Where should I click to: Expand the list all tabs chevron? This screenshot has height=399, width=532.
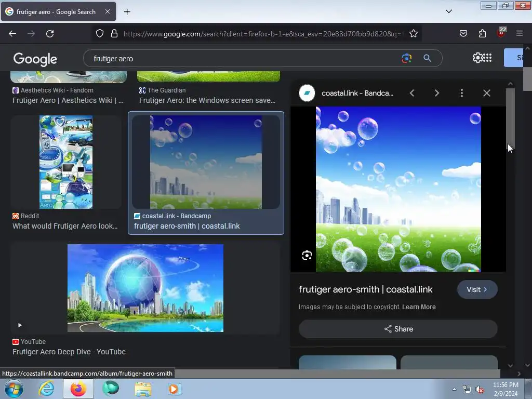pos(448,11)
